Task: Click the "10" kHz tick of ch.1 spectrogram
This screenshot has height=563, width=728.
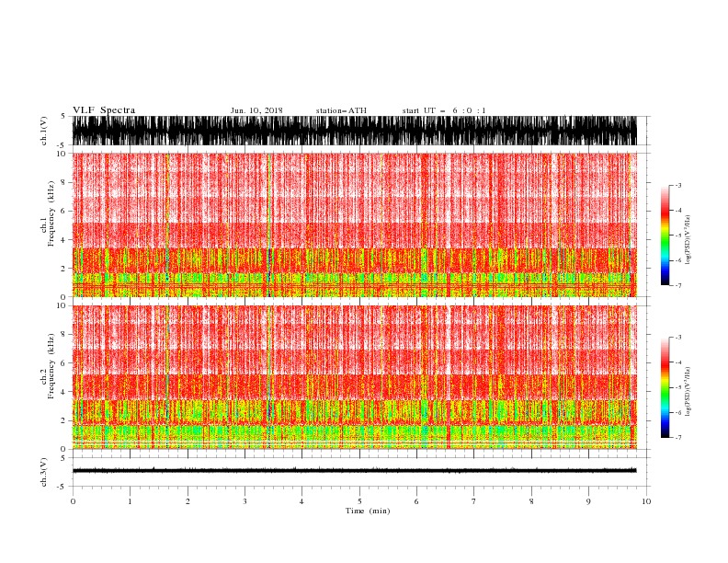Action: [x=62, y=154]
